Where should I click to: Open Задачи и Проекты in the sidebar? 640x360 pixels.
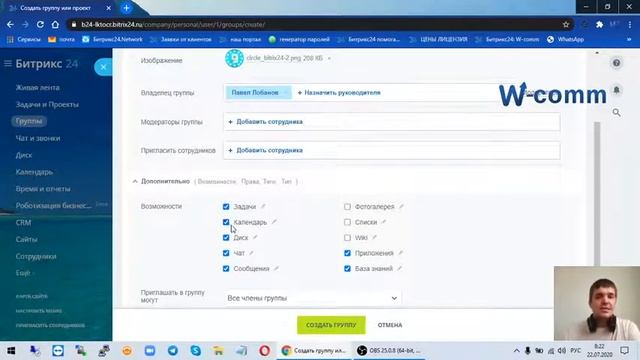[47, 104]
